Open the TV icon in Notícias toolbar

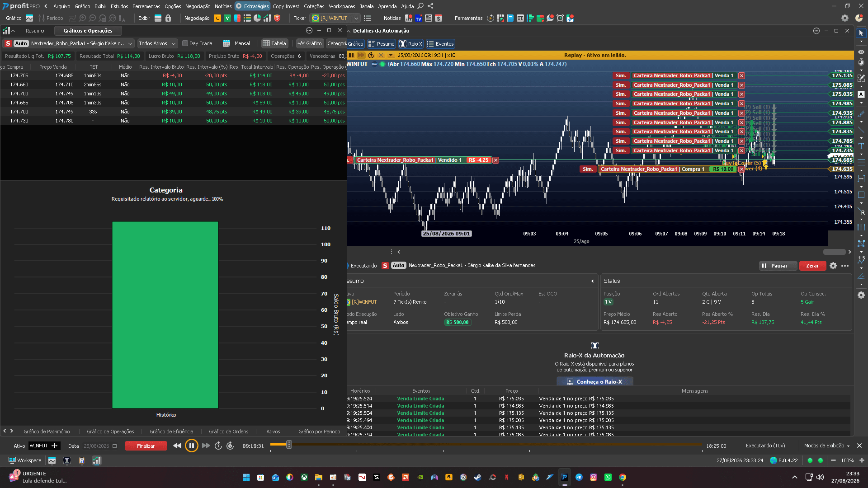(419, 18)
